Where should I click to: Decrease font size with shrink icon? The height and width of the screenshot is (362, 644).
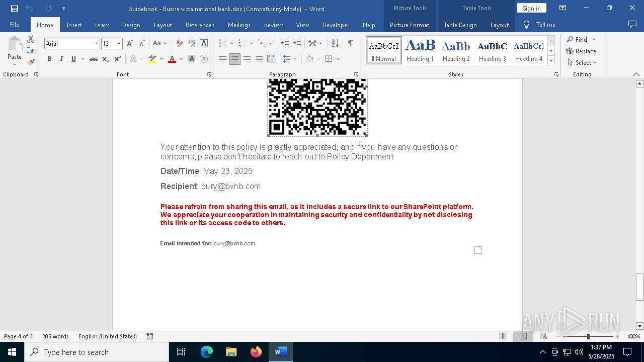tap(142, 44)
